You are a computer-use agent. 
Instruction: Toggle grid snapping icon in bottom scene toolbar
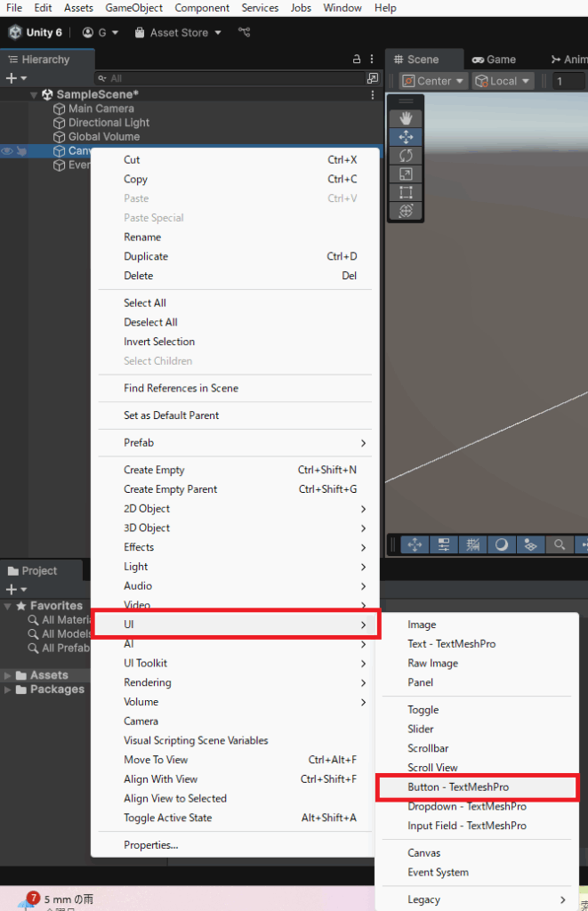click(473, 544)
